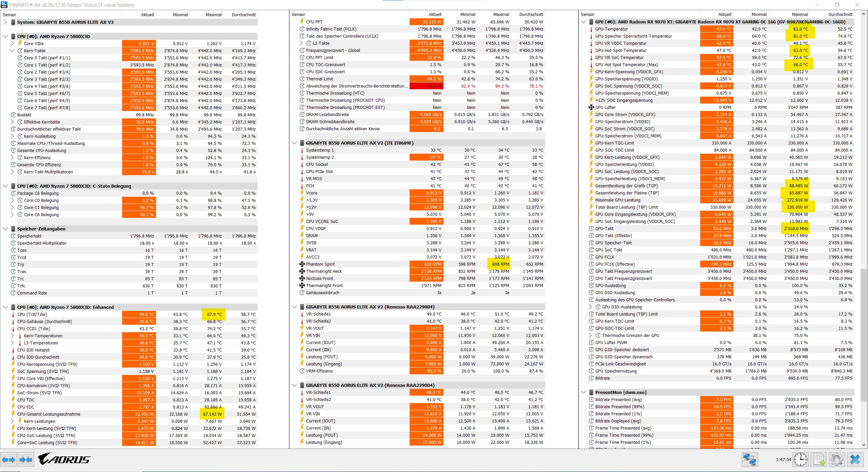This screenshot has width=868, height=472.
Task: Collapse CPU [#0]: AMD Ryzen 7 5800X3D group
Action: click(x=5, y=36)
